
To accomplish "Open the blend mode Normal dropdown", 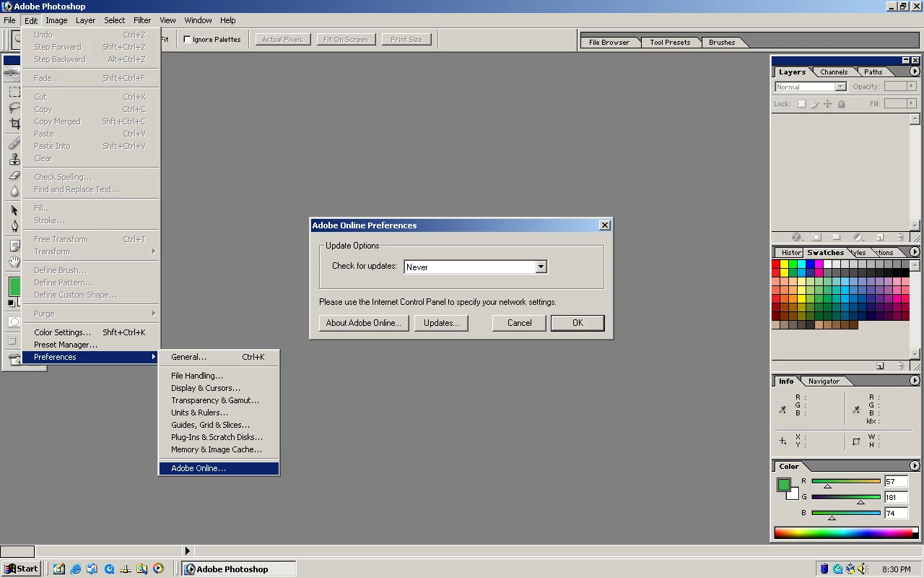I will click(840, 87).
